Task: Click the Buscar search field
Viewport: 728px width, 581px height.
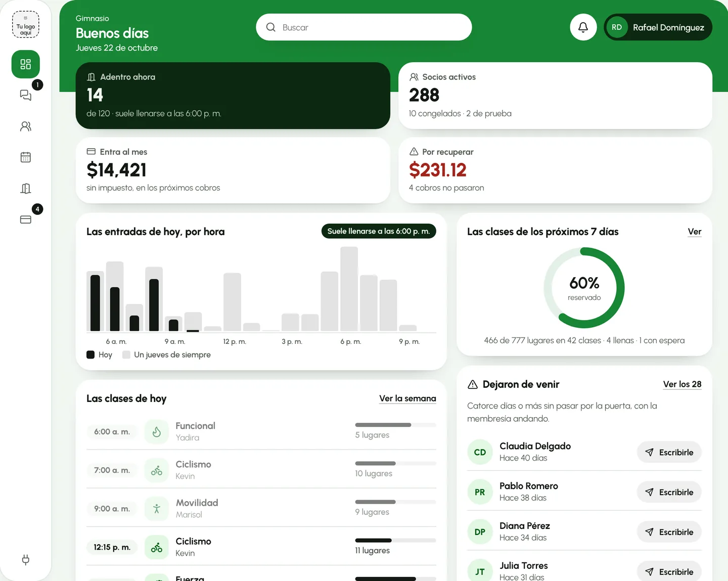Action: (x=364, y=27)
